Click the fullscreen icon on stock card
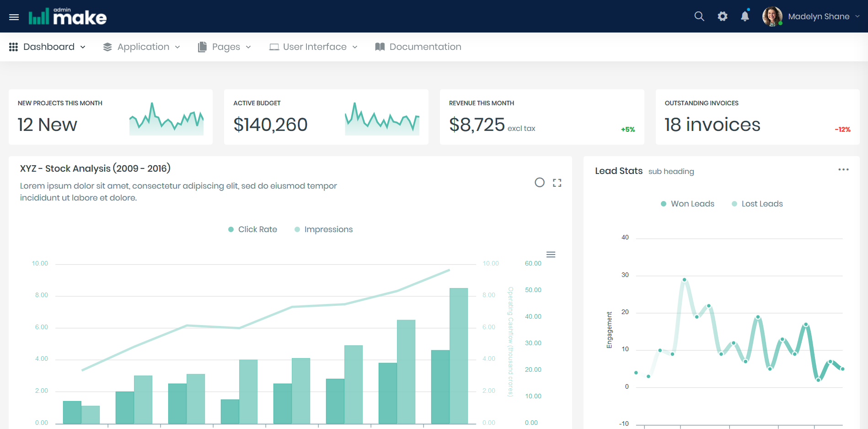Image resolution: width=868 pixels, height=429 pixels. pos(557,183)
